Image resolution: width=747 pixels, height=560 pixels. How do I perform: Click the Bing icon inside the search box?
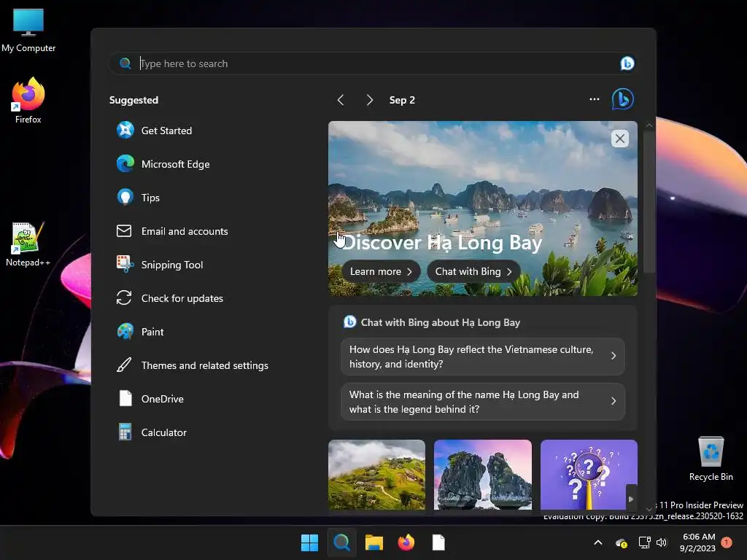627,63
